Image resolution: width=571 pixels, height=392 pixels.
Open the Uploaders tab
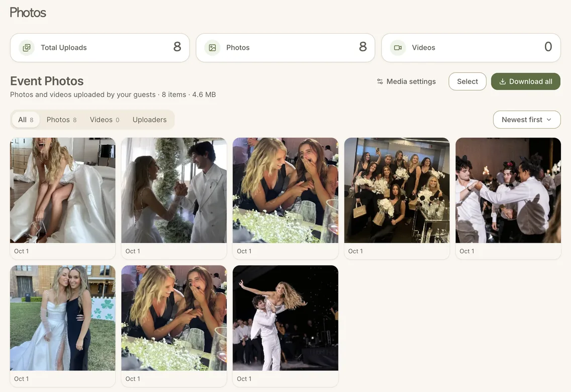tap(150, 120)
